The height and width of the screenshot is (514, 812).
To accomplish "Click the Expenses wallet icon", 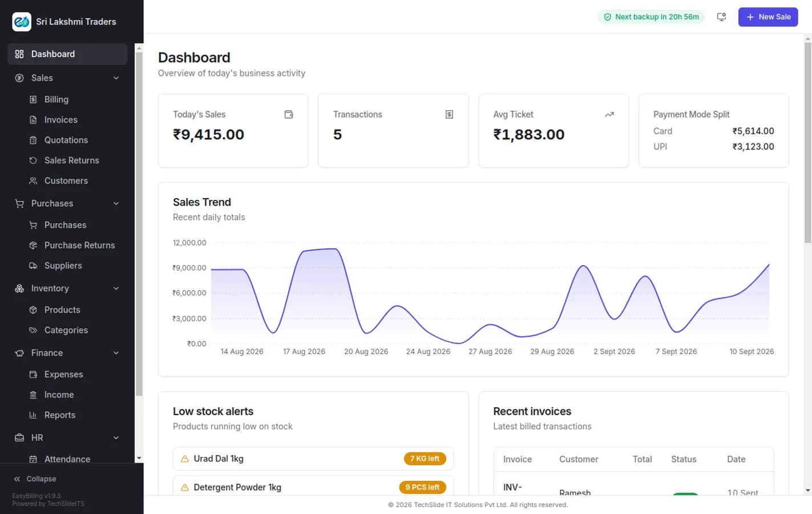I will (x=33, y=374).
